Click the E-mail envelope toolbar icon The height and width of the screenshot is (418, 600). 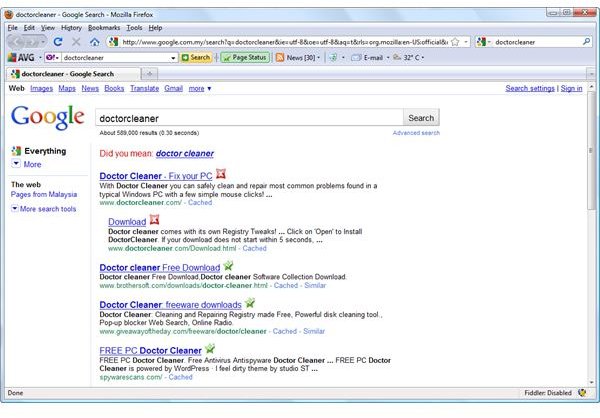(356, 57)
